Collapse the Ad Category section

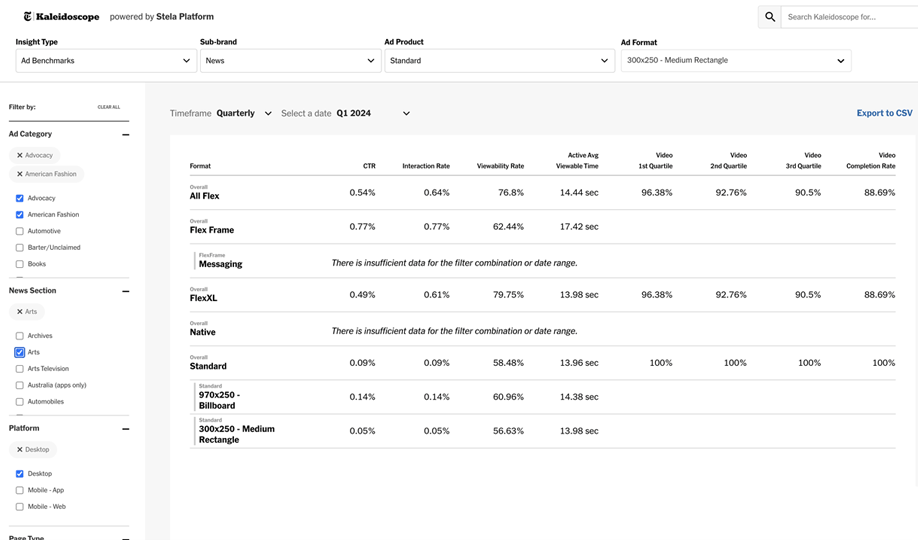point(125,134)
